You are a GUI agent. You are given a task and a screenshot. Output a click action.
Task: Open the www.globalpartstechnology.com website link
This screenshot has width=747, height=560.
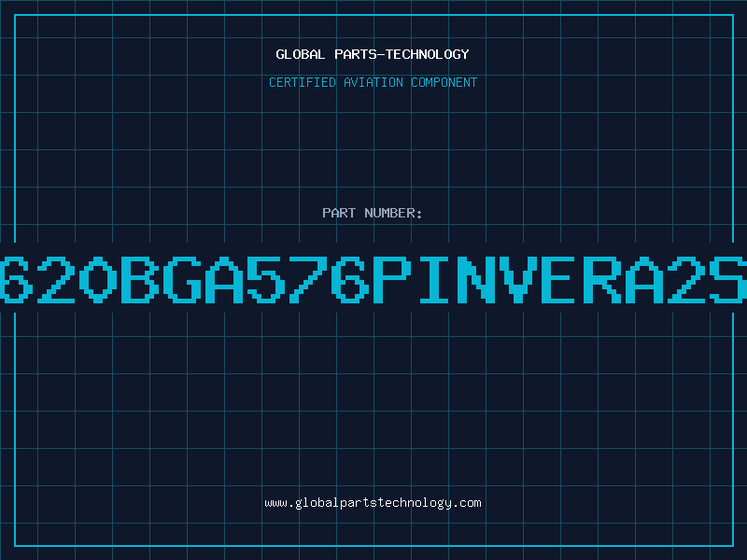(373, 503)
